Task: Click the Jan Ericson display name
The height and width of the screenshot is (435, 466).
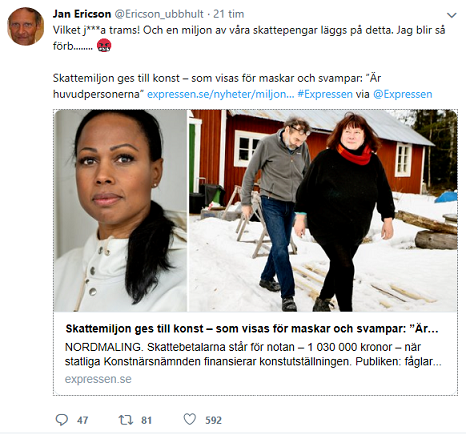Action: 82,14
